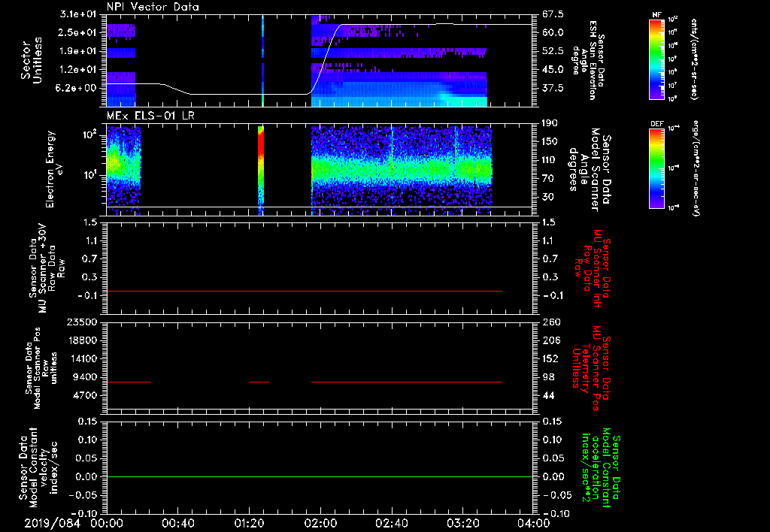Click the "67.5" sun elevation tick
This screenshot has width=770, height=532.
[553, 14]
